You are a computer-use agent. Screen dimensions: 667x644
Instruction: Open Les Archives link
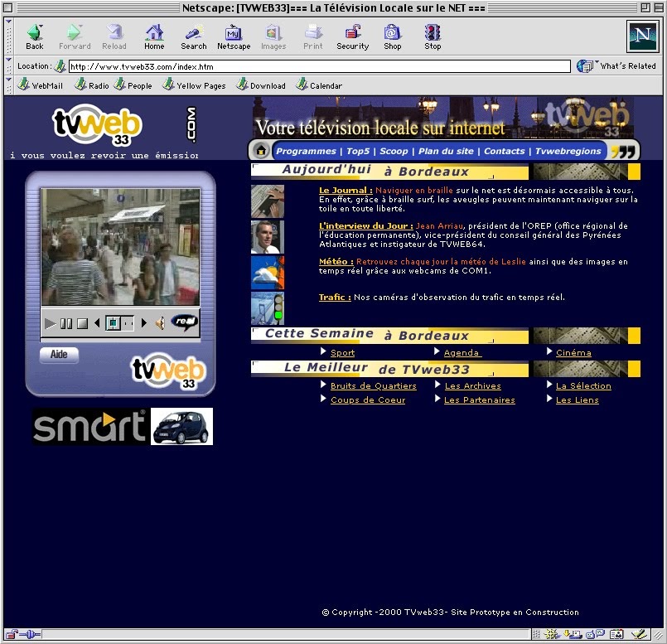click(x=472, y=385)
